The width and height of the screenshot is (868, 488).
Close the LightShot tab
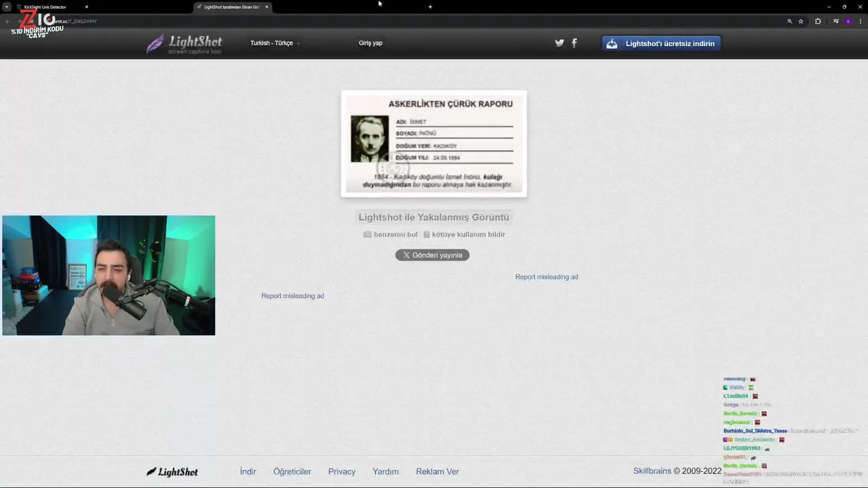tap(267, 7)
